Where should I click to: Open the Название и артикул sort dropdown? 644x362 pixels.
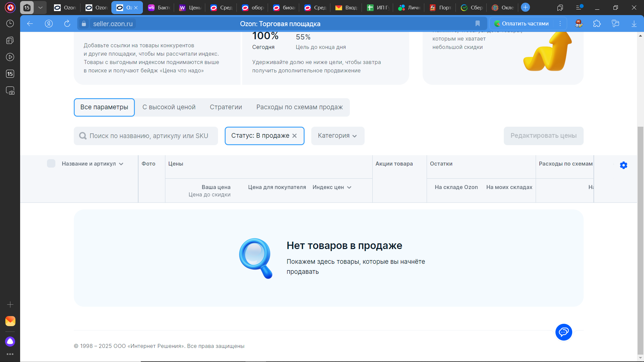click(x=121, y=164)
